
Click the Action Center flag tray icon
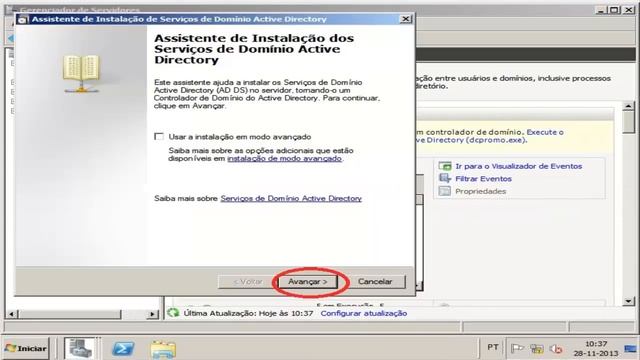click(x=517, y=349)
